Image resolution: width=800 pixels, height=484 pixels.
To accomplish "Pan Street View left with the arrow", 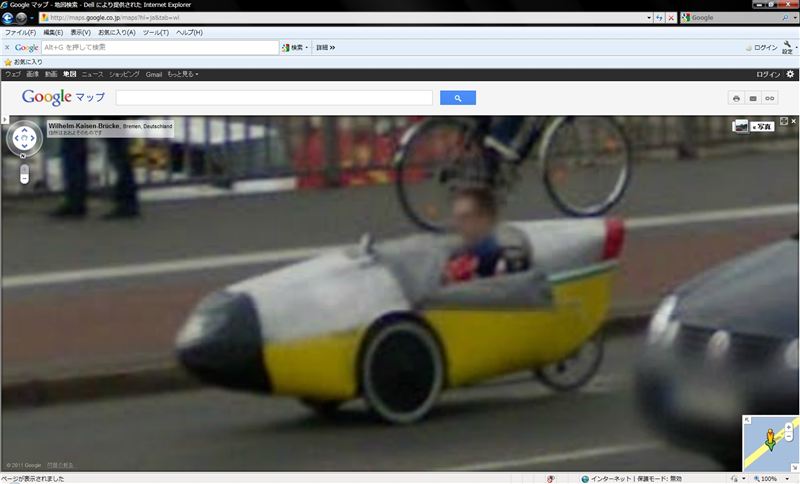I will [x=17, y=138].
